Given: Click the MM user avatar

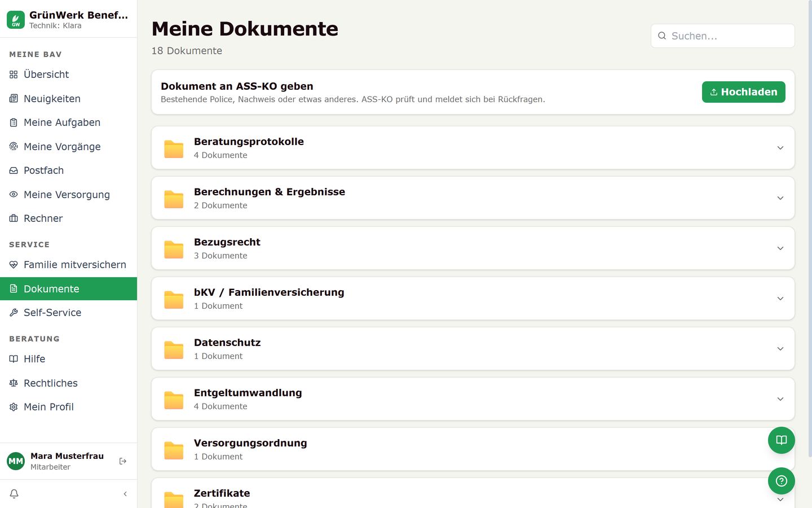Looking at the screenshot, I should [16, 461].
